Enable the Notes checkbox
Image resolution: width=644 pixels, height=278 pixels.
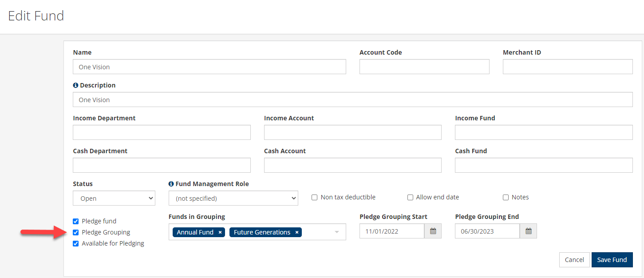point(506,197)
